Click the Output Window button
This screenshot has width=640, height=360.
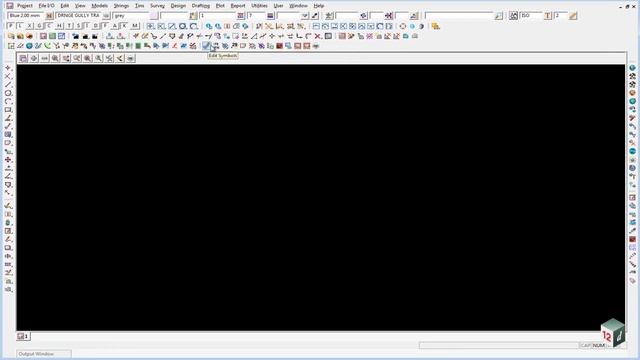pyautogui.click(x=44, y=354)
